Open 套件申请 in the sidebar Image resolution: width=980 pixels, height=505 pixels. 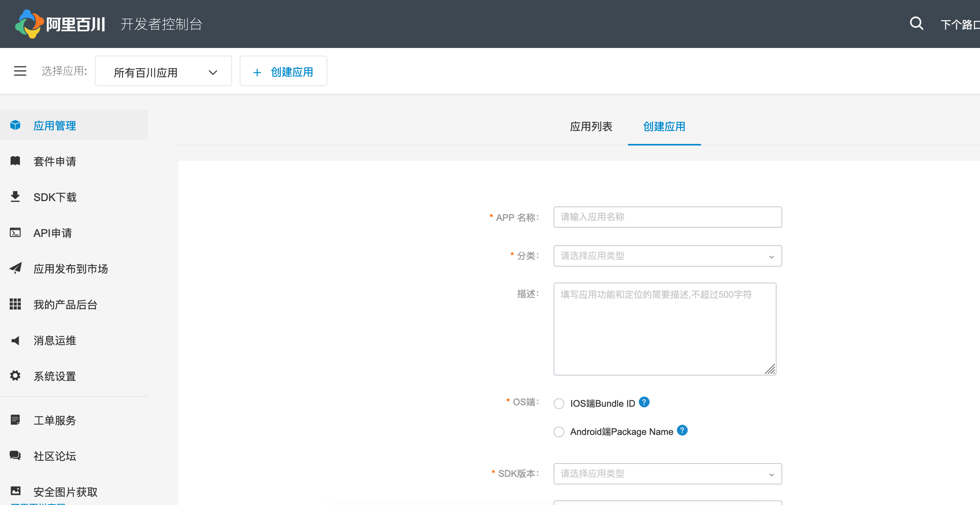pyautogui.click(x=54, y=161)
